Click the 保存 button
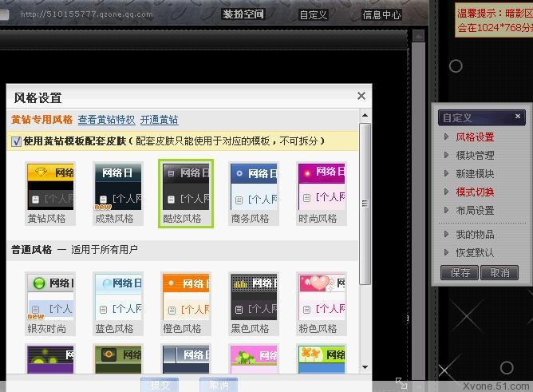 coord(460,273)
